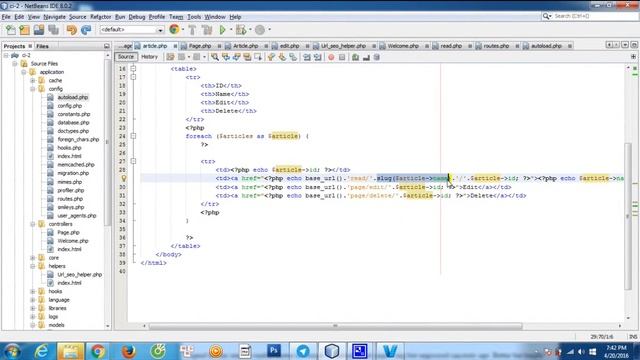This screenshot has height=360, width=640.
Task: Click the Last Edit editor toolbar icon
Action: click(x=170, y=57)
